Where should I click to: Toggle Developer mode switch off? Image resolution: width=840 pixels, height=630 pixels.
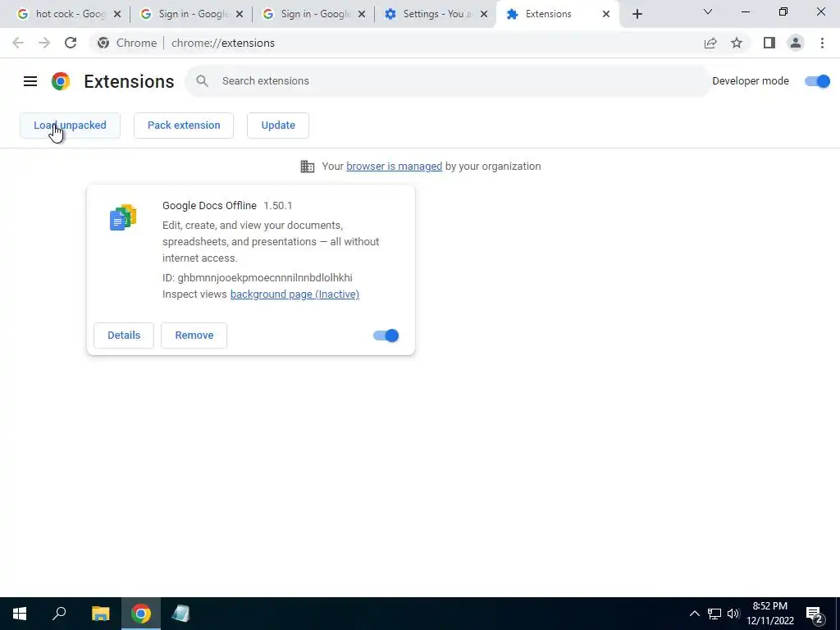(818, 81)
